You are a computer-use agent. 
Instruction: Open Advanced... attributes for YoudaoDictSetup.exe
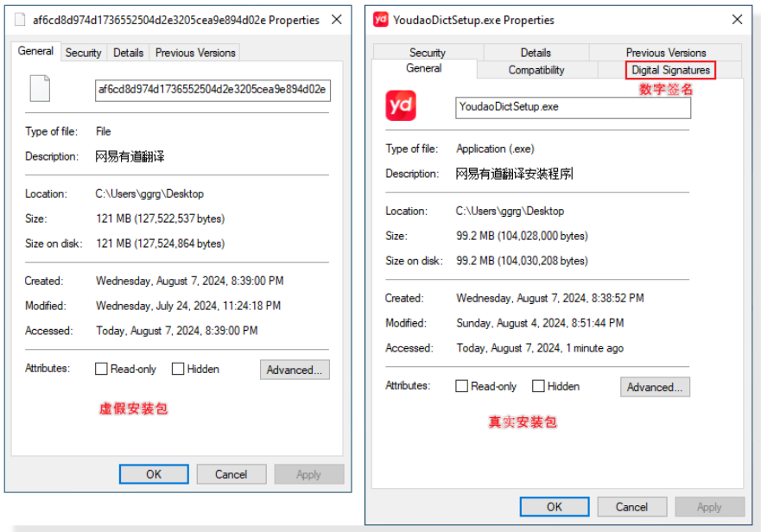[655, 387]
